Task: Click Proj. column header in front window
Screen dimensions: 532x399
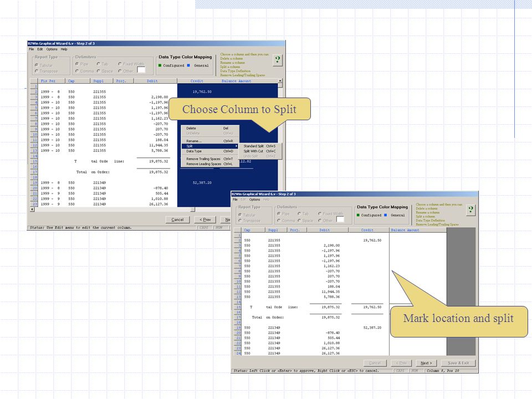Action: click(296, 229)
